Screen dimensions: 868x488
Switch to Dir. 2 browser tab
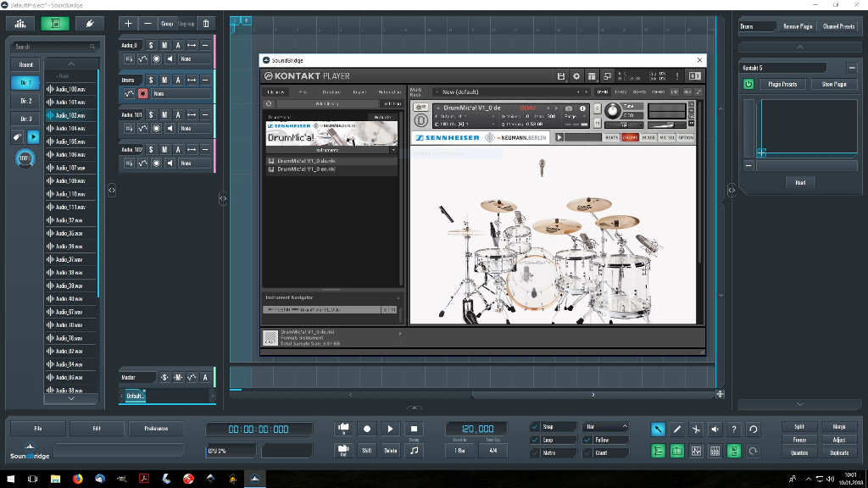click(25, 101)
